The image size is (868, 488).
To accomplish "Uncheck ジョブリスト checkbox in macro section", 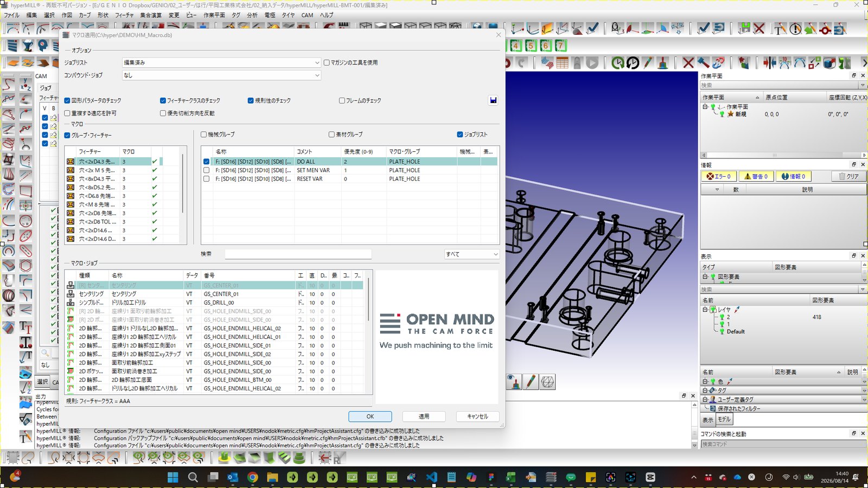I will [460, 134].
